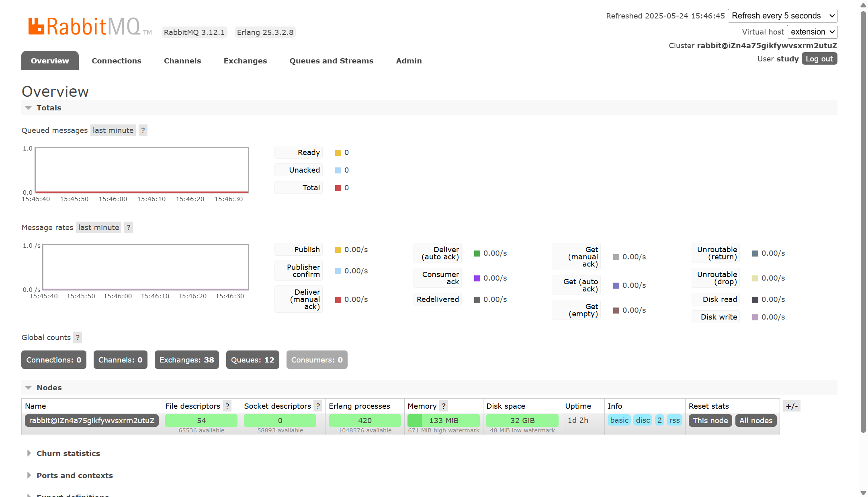
Task: Click the Log out button
Action: (819, 59)
